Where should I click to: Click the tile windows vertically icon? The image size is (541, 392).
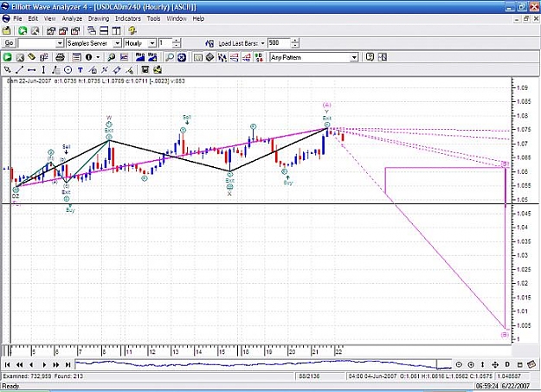click(x=116, y=30)
